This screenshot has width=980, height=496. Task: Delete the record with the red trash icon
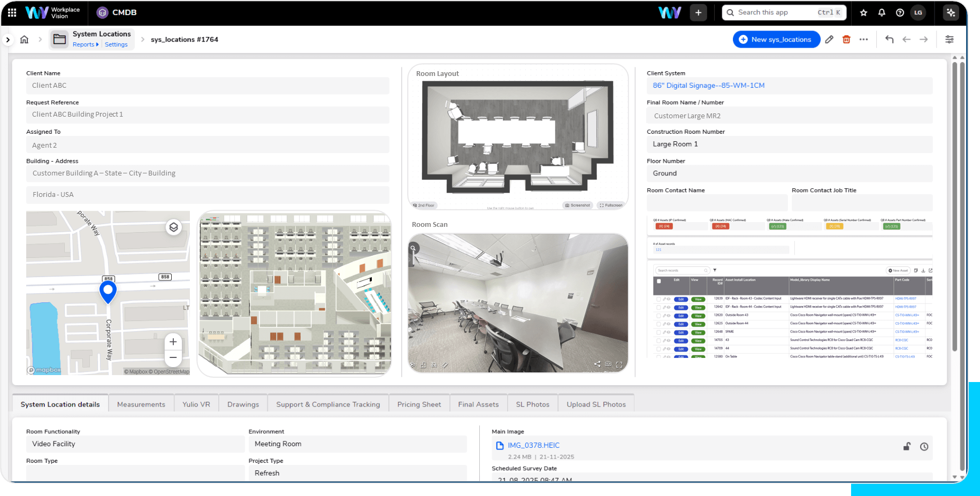tap(846, 40)
